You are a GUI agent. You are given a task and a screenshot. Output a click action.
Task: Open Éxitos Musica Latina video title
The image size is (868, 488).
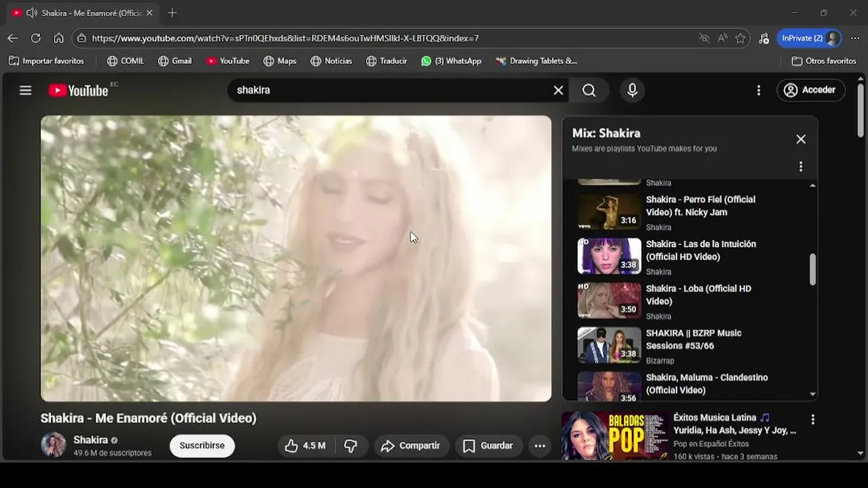735,424
